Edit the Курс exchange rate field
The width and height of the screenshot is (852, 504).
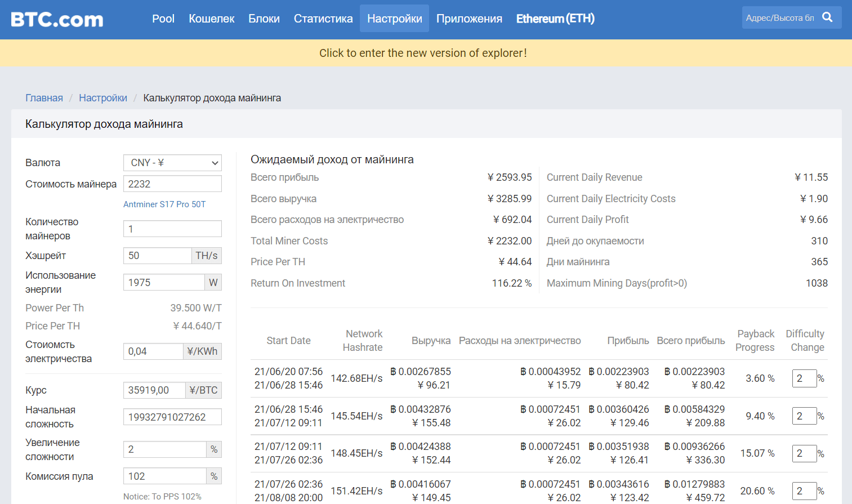[x=154, y=390]
